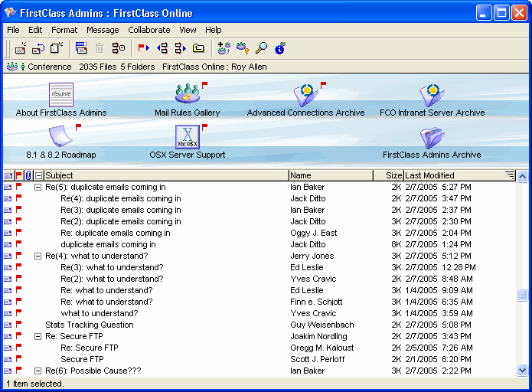Image resolution: width=532 pixels, height=392 pixels.
Task: Click the Reply toolbar icon
Action: pyautogui.click(x=38, y=48)
